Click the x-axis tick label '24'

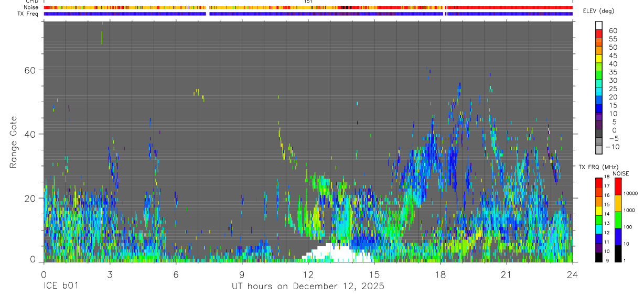pos(572,274)
